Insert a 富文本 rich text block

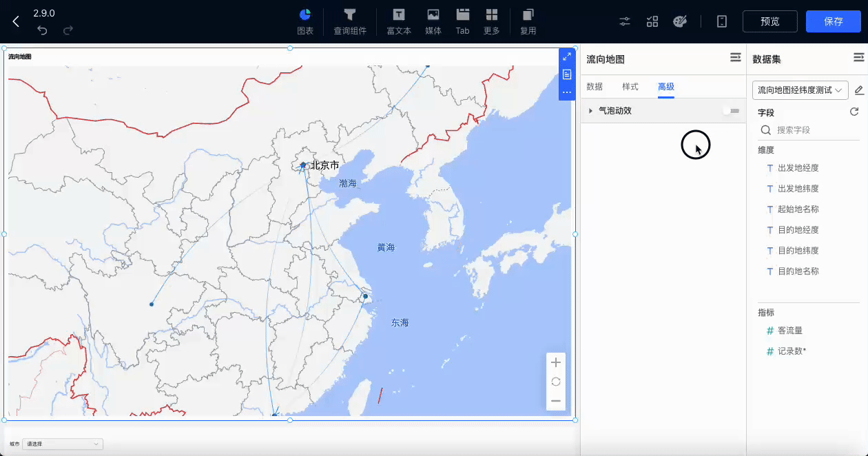399,21
